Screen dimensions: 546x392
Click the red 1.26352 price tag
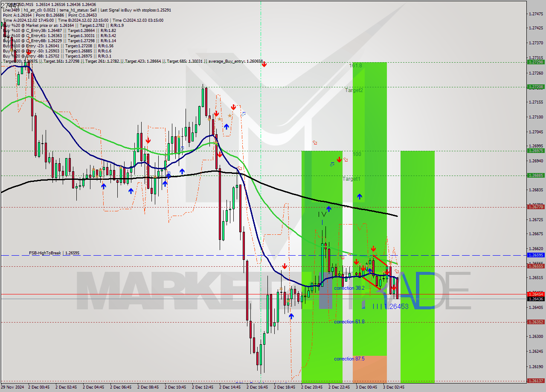coord(535,322)
